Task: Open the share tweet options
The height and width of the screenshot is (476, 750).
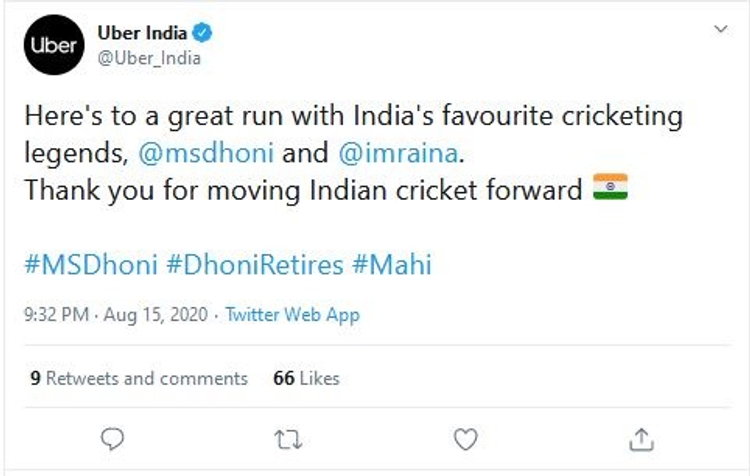Action: pos(640,438)
